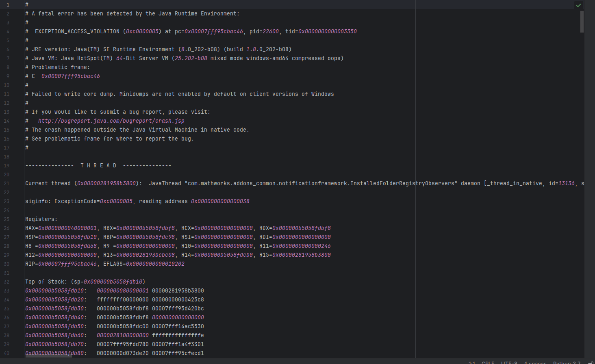This screenshot has width=595, height=364.
Task: Place cursor on EXCEPTION_ACCESS_VIOLATION text
Action: coord(77,31)
